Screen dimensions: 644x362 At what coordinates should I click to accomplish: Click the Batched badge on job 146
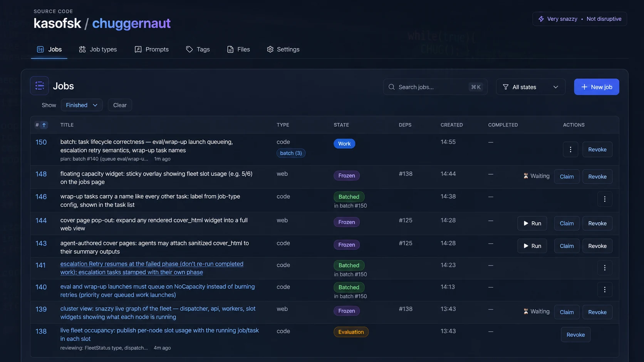[349, 197]
